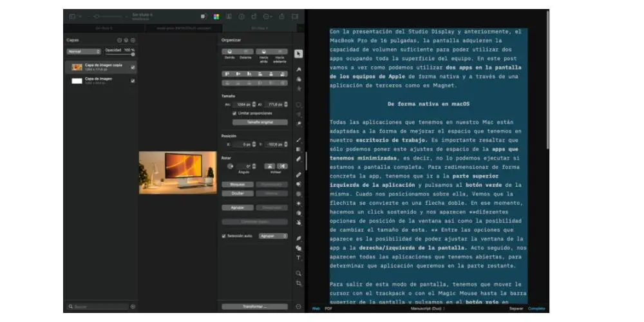The image size is (644, 322).
Task: Open the colorful grid icon in toolbar
Action: [216, 16]
